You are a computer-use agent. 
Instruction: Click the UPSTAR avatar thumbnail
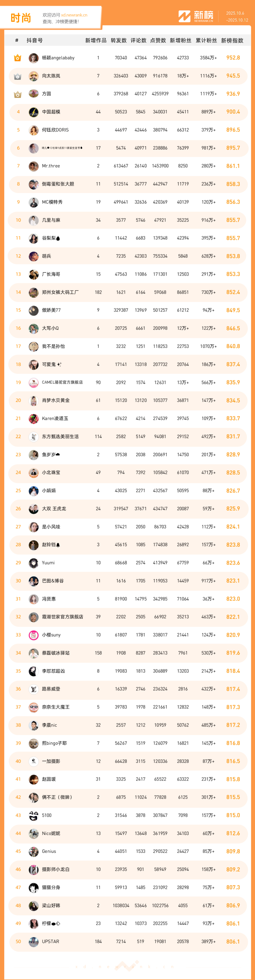click(34, 942)
